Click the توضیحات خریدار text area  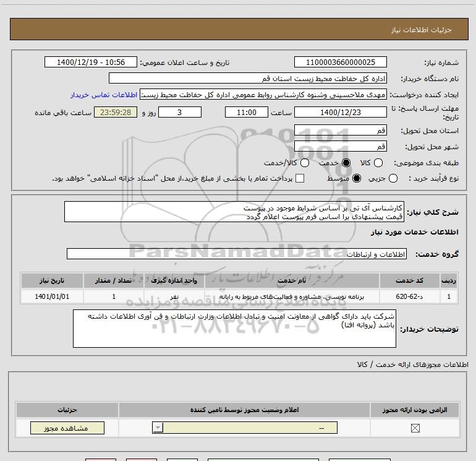(234, 329)
